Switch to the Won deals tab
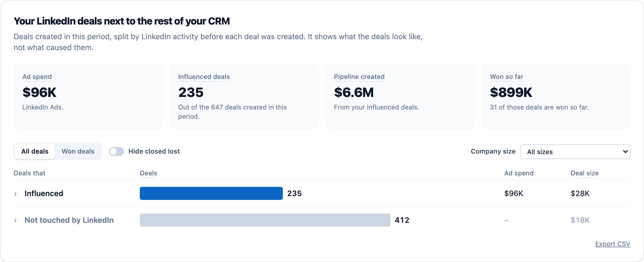 (x=78, y=151)
